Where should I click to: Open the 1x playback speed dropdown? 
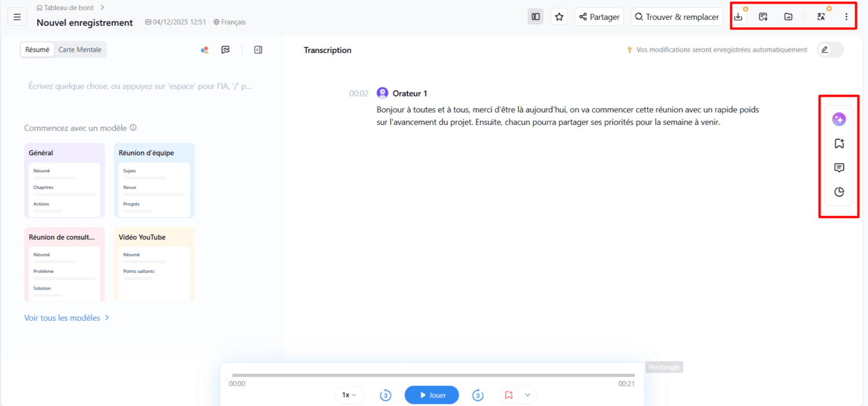point(349,395)
